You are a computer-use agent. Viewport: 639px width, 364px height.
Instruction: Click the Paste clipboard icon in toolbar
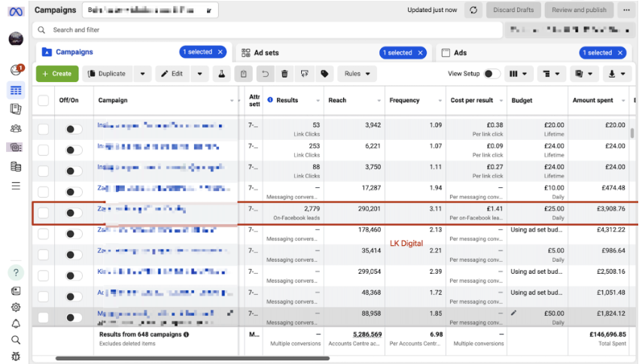point(243,74)
